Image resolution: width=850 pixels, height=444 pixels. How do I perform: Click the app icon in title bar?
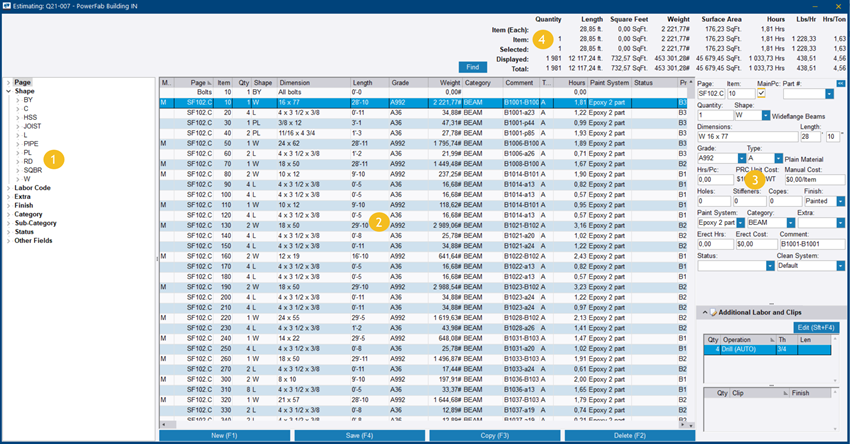tap(8, 8)
